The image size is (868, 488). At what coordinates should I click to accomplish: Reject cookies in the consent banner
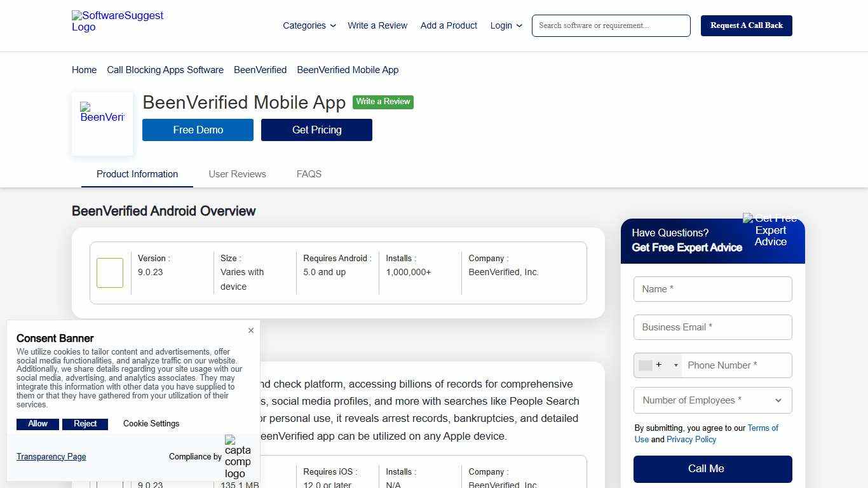coord(85,424)
